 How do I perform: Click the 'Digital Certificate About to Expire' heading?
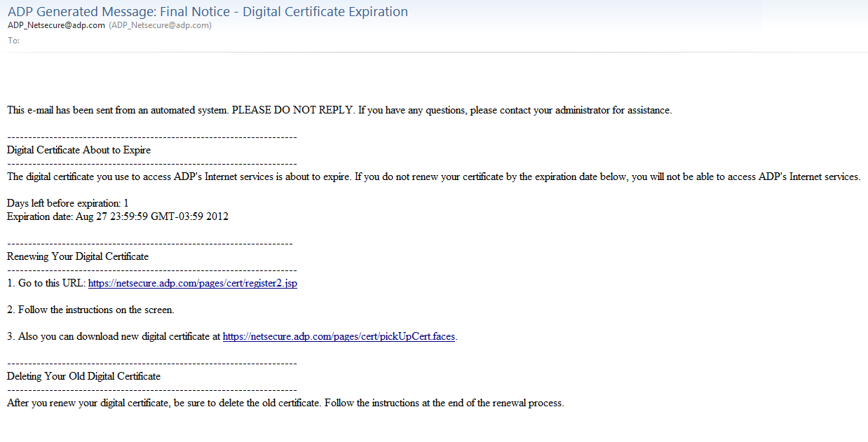tap(79, 150)
